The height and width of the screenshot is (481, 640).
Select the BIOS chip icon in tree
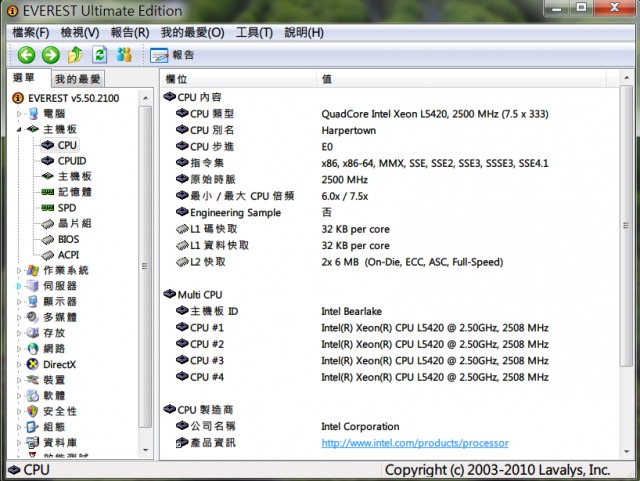pos(48,239)
